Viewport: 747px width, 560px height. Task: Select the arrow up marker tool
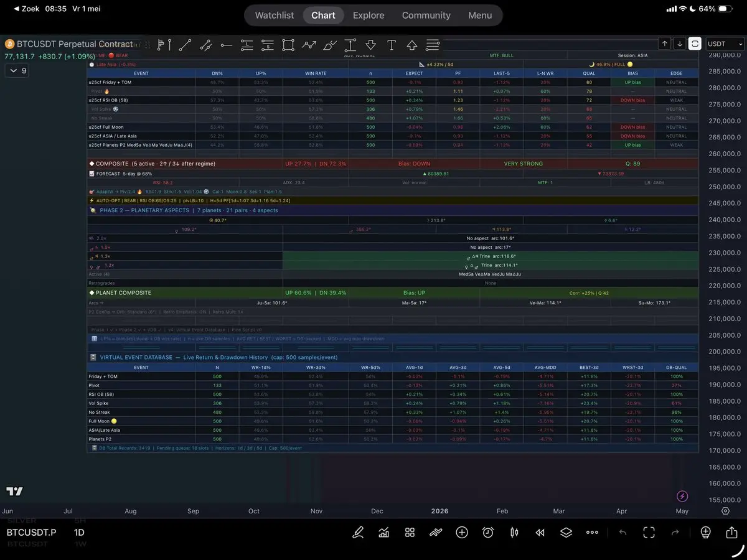[x=412, y=45]
